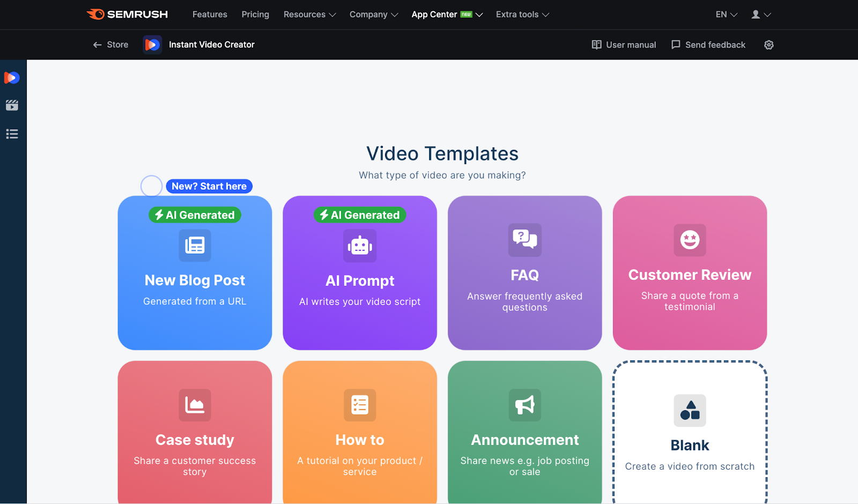Click the back arrow next to Store
858x504 pixels.
[97, 45]
